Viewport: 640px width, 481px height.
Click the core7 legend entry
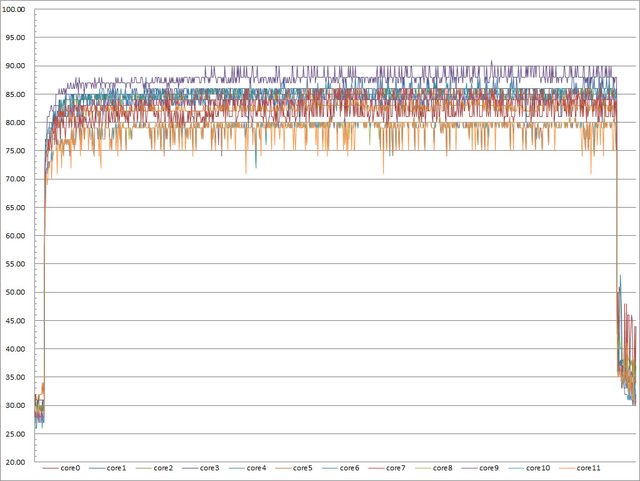coord(394,468)
